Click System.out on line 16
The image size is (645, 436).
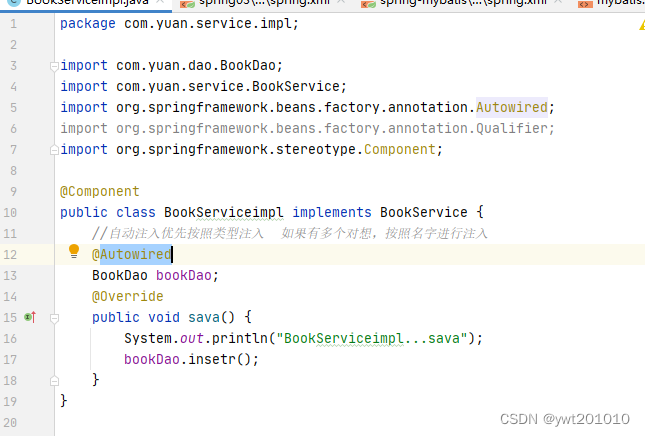point(164,339)
